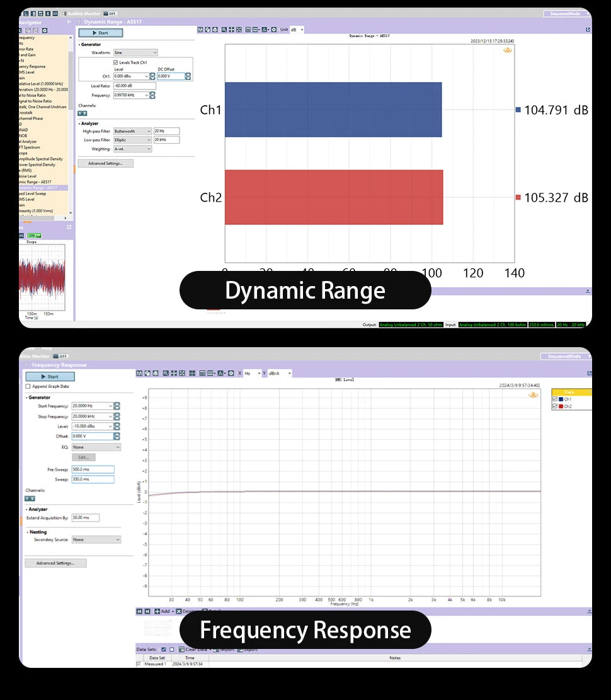Screen dimensions: 611x700
Task: Click the graph settings gear in Dynamic Range toolbar
Action: [274, 30]
